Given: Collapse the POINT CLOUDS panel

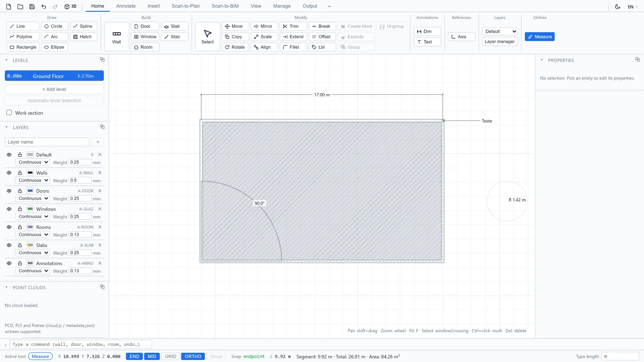Looking at the screenshot, I should click(6, 287).
